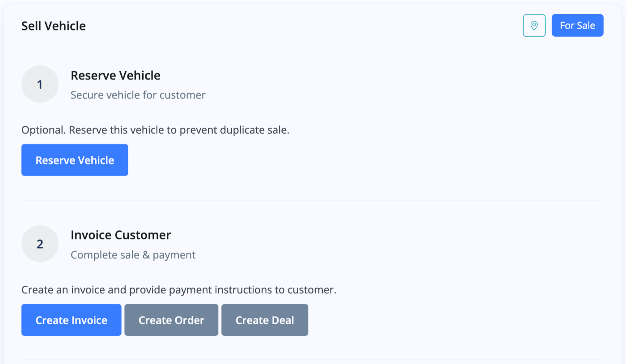
Task: Click empty header space left of pin icon
Action: (x=304, y=25)
